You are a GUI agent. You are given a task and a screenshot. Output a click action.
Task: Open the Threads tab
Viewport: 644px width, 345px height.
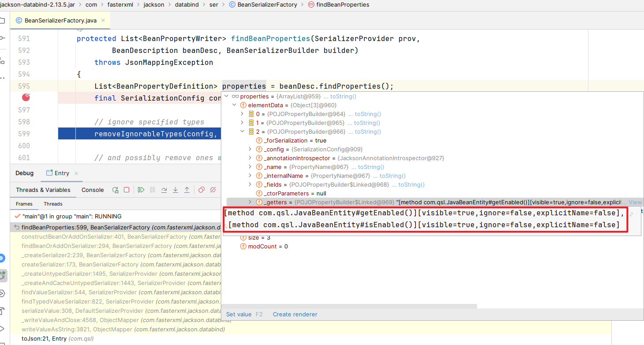[x=53, y=204]
